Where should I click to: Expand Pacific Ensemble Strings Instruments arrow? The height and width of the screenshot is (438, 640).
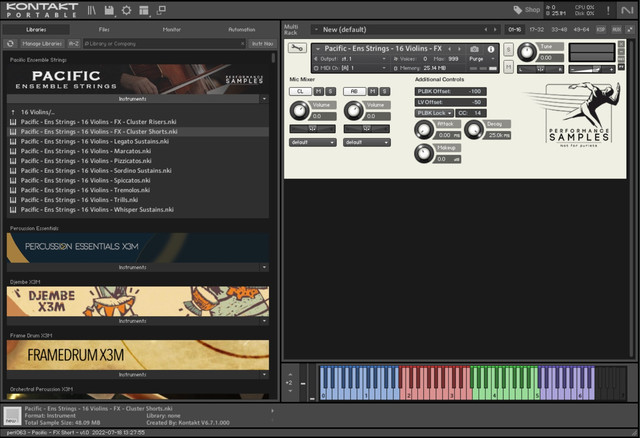pos(264,99)
